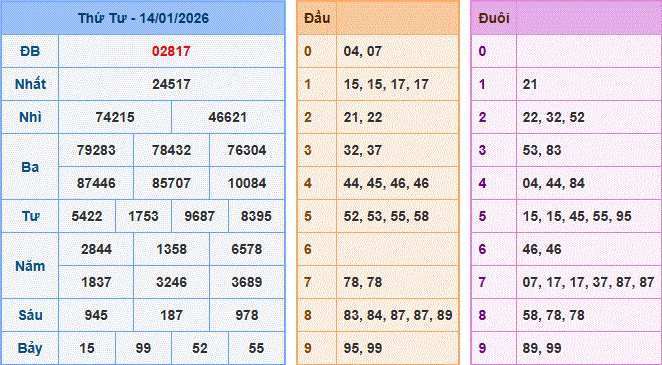Click the Đầu values 78, 78
662x365 pixels.
[x=363, y=282]
